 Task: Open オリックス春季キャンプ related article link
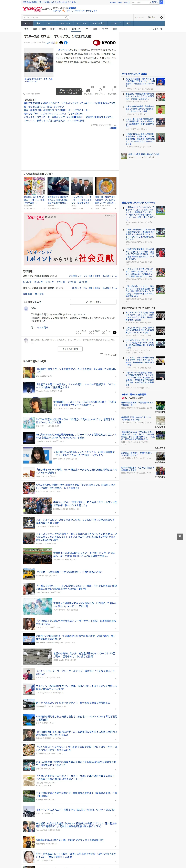pos(54,121)
